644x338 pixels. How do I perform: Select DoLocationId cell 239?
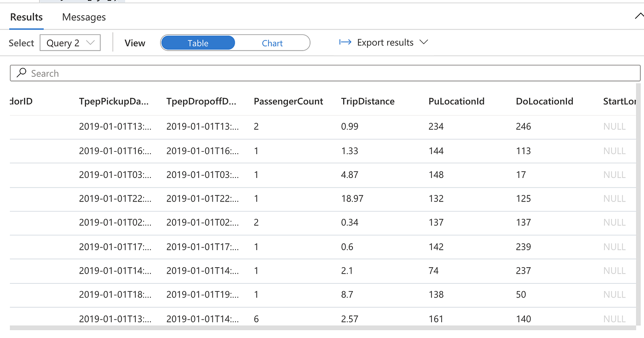point(523,247)
